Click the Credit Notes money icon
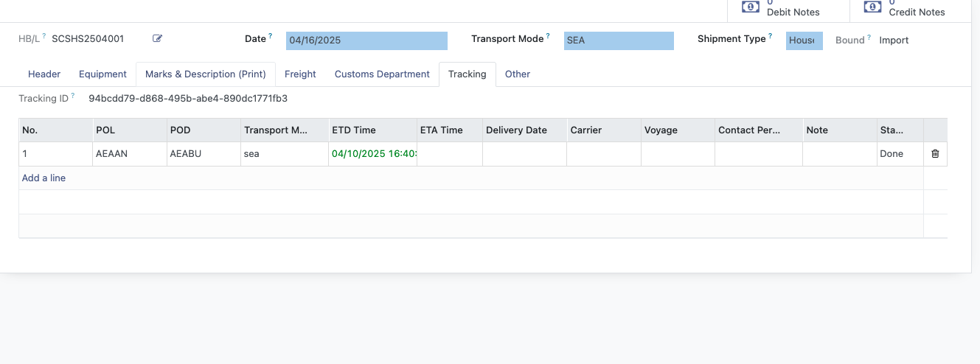Screen dimensions: 980x364 pyautogui.click(x=872, y=7)
